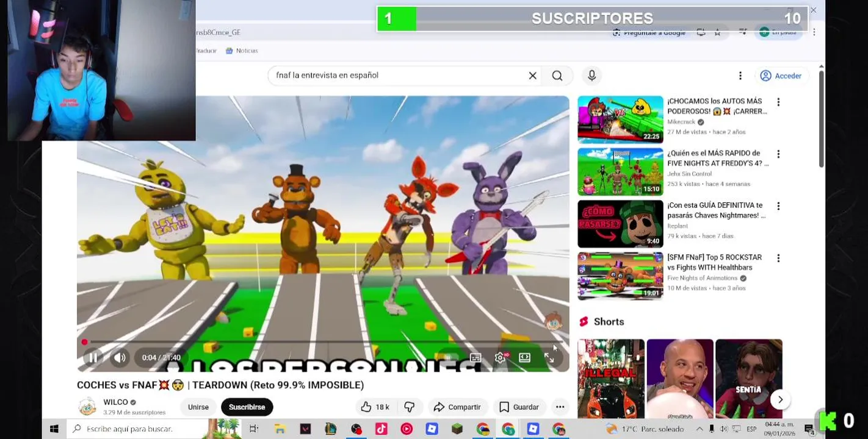Click the Suscribirse button
Image resolution: width=868 pixels, height=439 pixels.
(x=247, y=407)
